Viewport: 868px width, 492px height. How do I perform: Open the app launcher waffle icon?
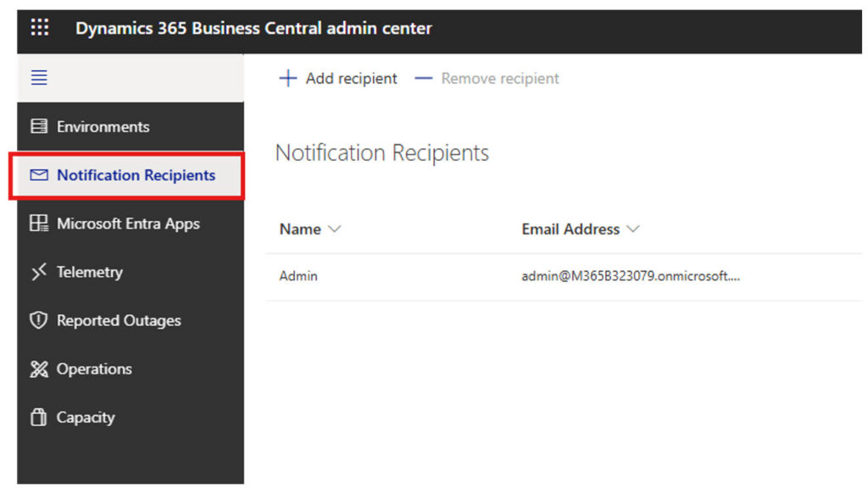click(39, 27)
